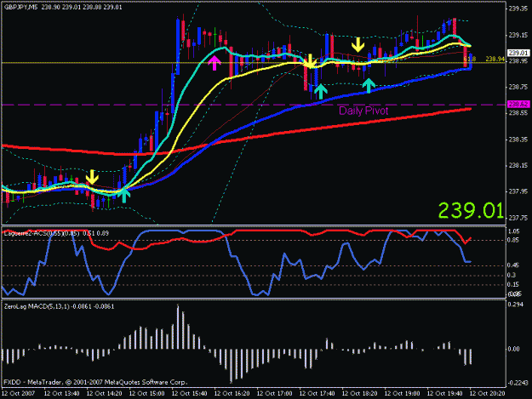Select the Daily Pivot label

363,111
